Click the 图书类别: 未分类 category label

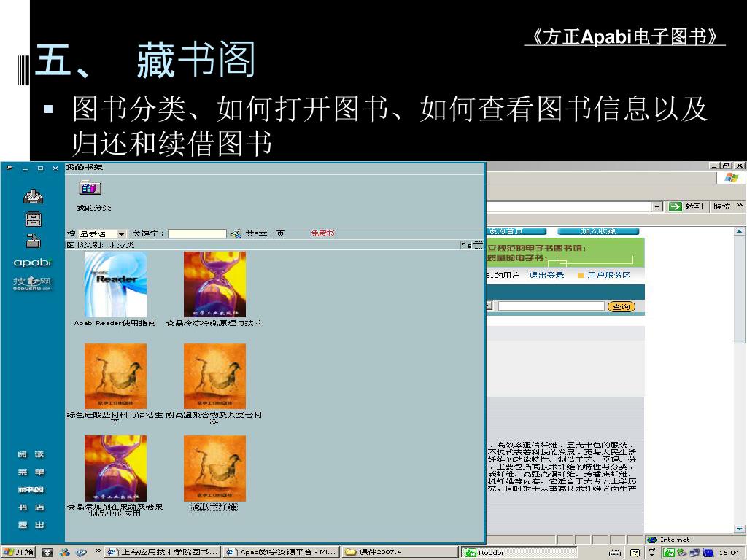pyautogui.click(x=101, y=245)
